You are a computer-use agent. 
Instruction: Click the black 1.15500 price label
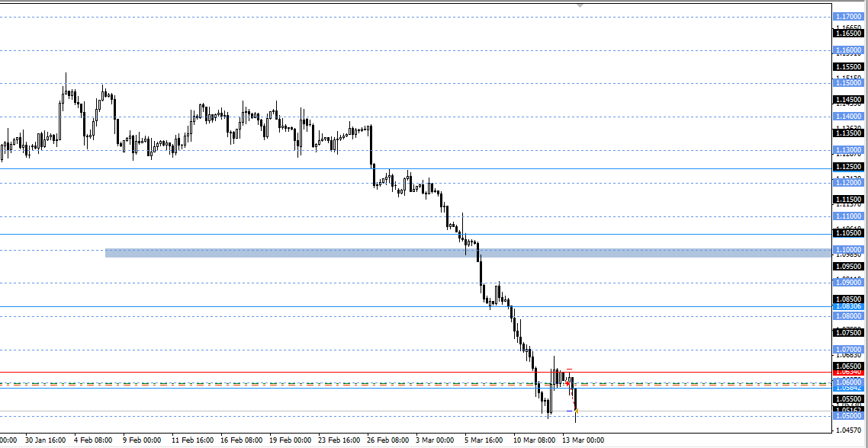[849, 67]
